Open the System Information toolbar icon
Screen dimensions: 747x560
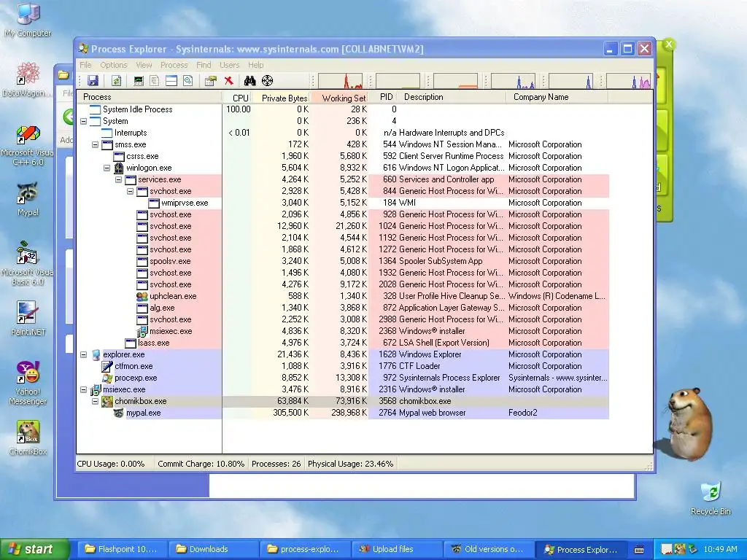coord(139,80)
